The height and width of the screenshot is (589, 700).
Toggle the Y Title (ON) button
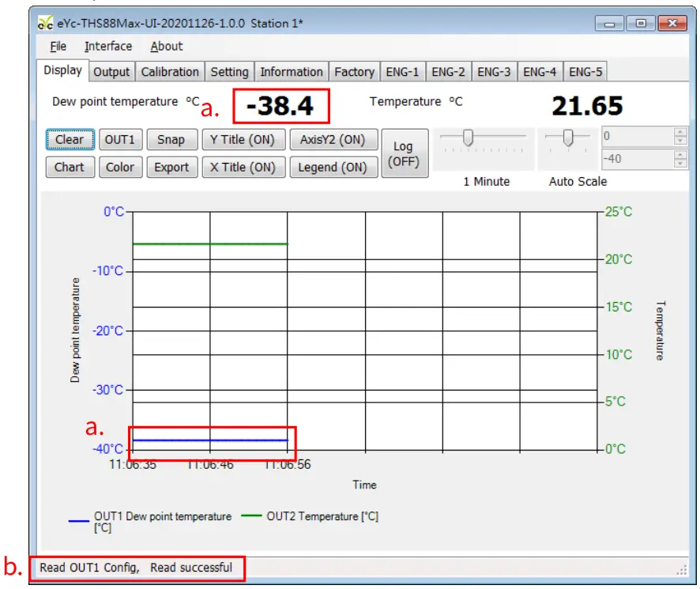click(x=243, y=140)
